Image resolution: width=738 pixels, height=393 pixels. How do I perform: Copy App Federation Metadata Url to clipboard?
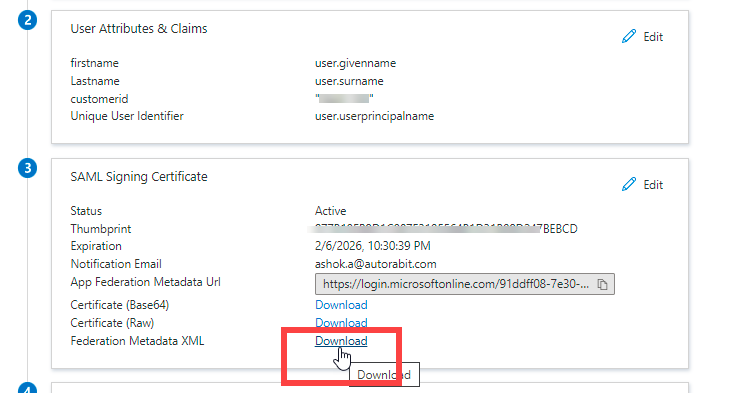pyautogui.click(x=602, y=284)
